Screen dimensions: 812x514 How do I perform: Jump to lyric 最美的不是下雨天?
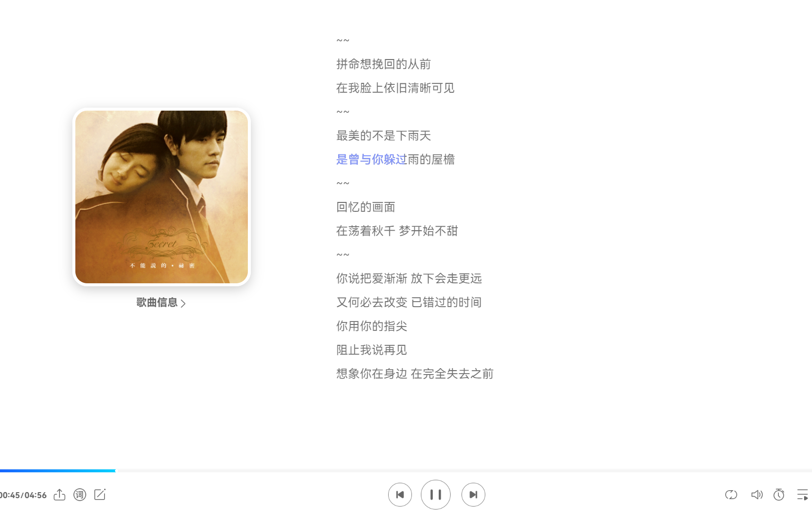384,135
